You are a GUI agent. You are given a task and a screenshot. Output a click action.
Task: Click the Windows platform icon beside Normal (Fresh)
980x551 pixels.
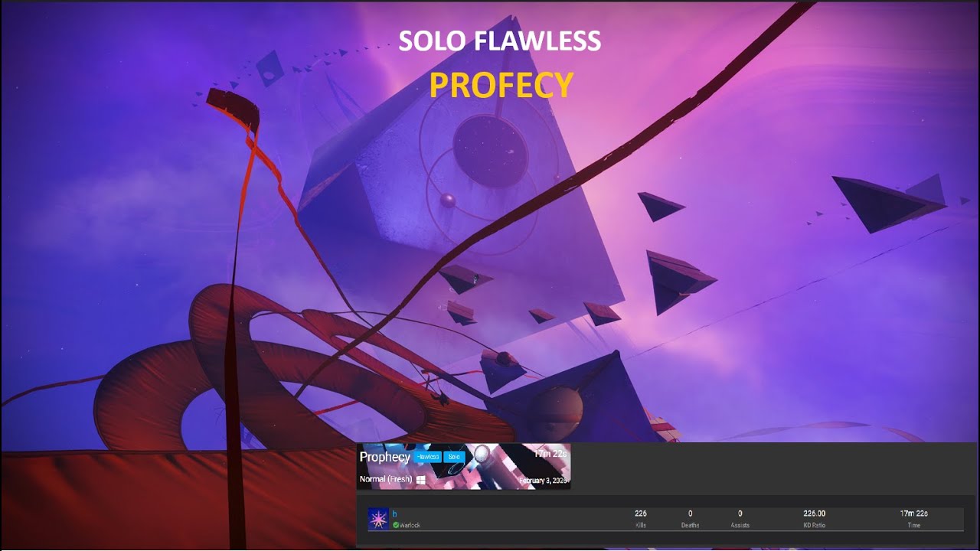tap(420, 479)
